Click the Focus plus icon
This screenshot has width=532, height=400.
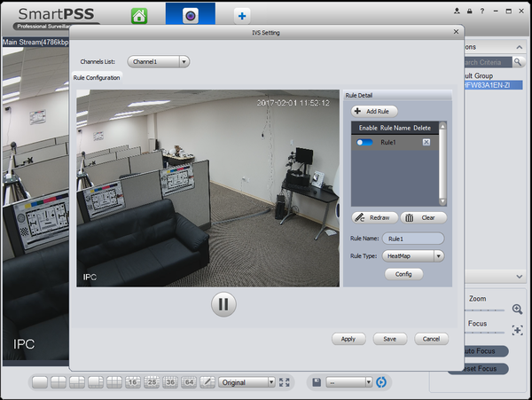click(518, 330)
